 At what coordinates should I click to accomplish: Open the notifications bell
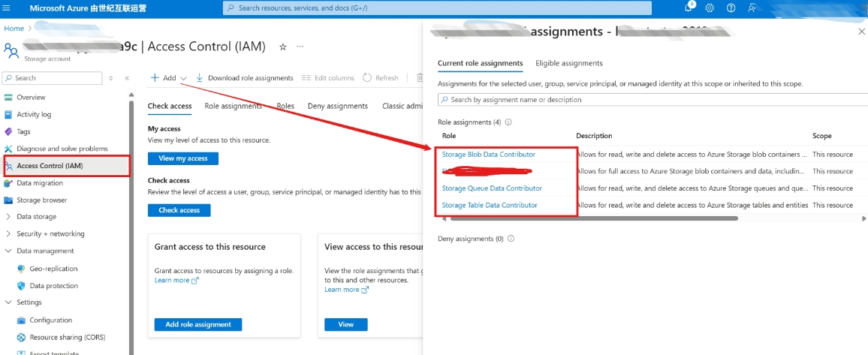pos(689,8)
